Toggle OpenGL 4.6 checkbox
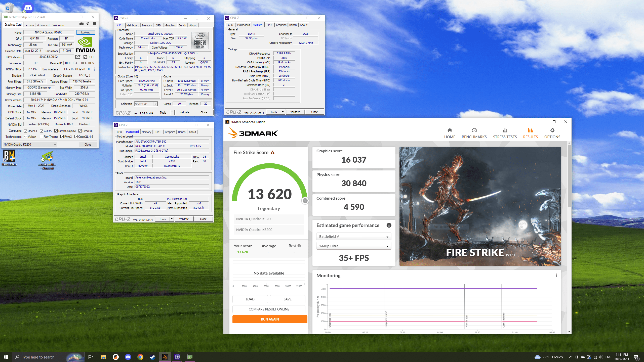The image size is (644, 362). coord(76,137)
